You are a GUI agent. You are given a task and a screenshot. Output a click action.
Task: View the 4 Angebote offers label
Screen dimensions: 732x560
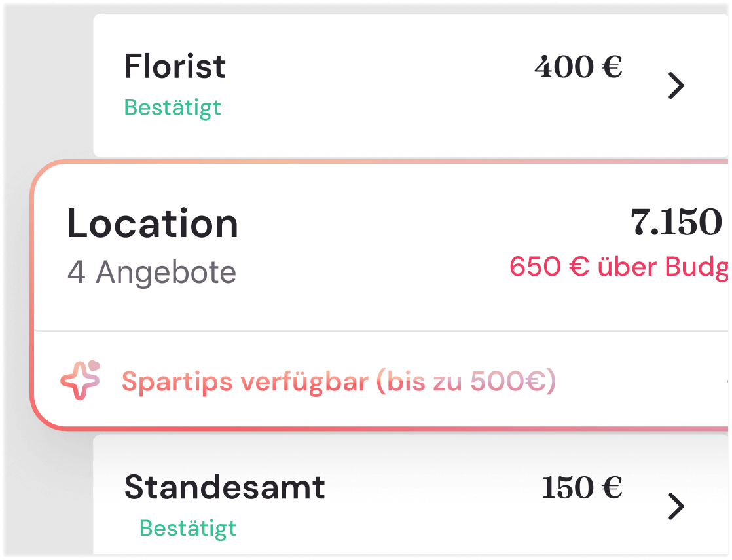coord(152,272)
